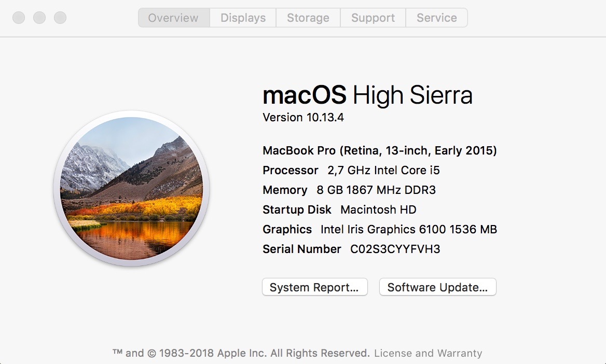Go to the Support tab

(373, 18)
